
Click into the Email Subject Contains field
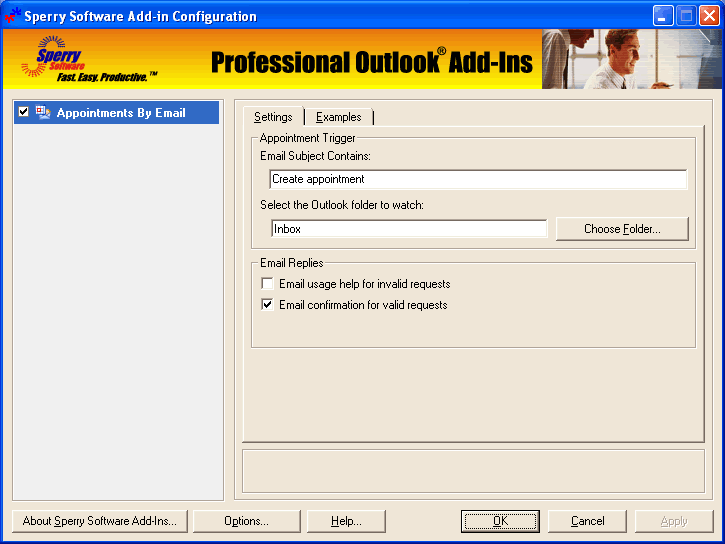pyautogui.click(x=478, y=180)
